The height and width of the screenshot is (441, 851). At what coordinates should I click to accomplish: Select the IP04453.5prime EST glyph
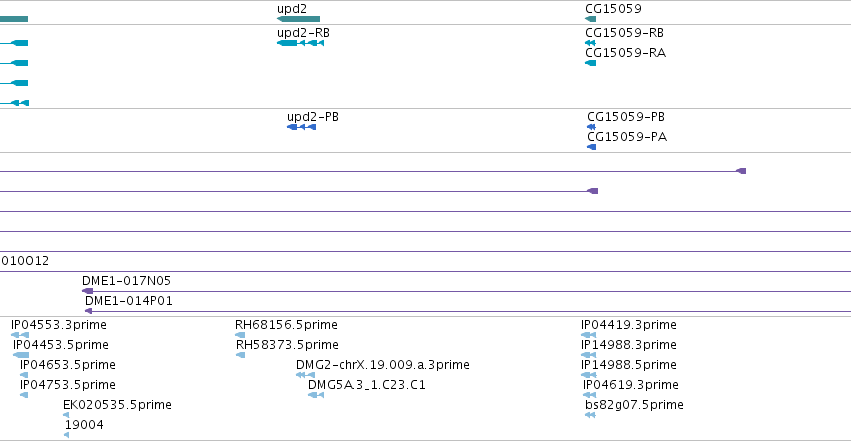(21, 355)
